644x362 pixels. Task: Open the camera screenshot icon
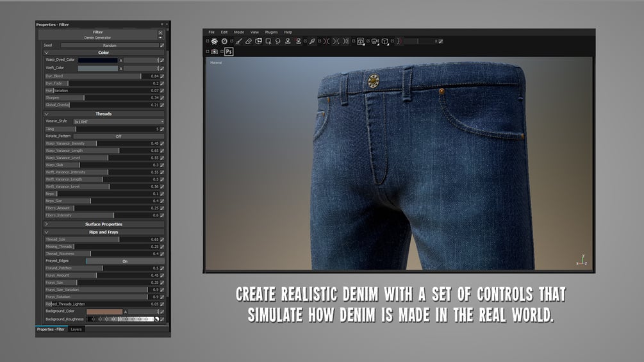215,52
